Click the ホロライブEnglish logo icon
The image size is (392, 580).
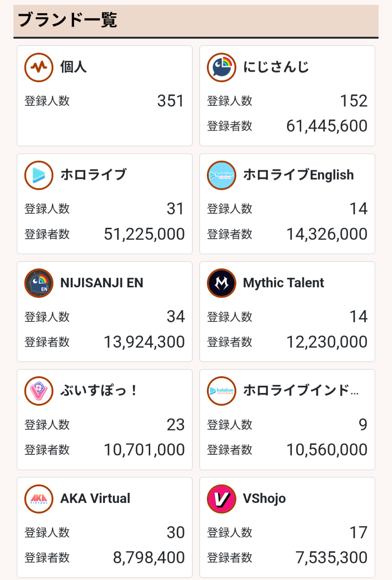[221, 175]
